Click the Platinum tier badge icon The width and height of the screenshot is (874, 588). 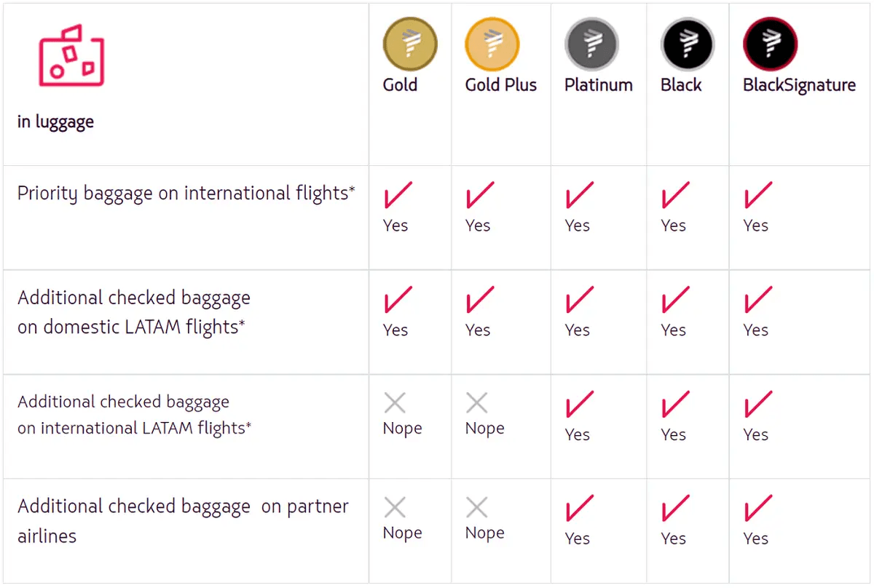coord(591,44)
